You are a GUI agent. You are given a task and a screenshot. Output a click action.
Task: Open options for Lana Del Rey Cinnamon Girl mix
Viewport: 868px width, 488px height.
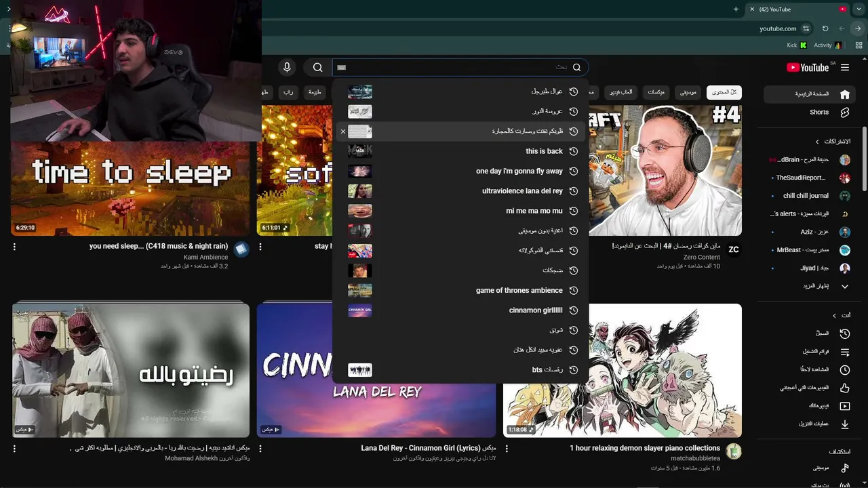click(260, 449)
